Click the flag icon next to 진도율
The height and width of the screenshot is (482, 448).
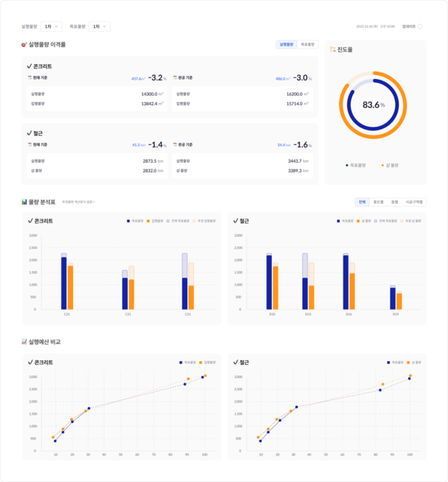(x=333, y=50)
